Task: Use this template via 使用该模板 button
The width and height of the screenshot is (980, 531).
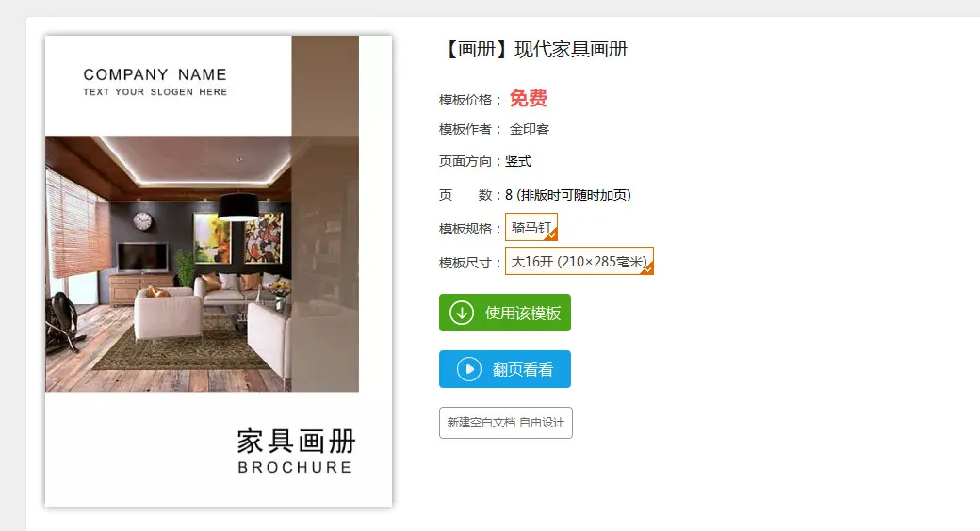Action: coord(505,313)
